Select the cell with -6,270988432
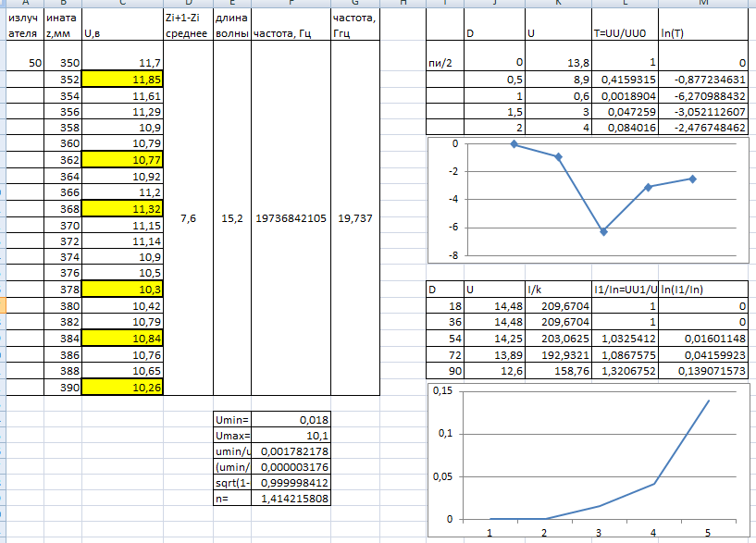Screen dimensions: 756x543 click(x=703, y=96)
